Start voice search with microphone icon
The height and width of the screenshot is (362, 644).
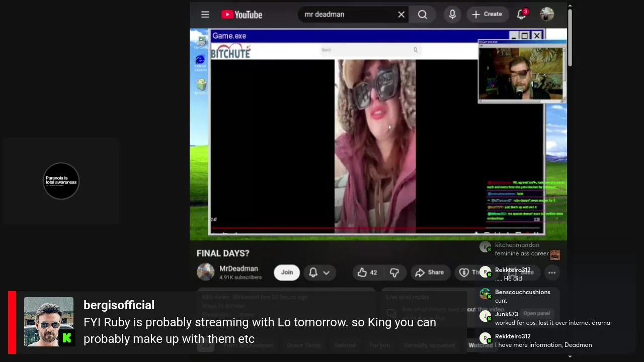click(x=452, y=15)
